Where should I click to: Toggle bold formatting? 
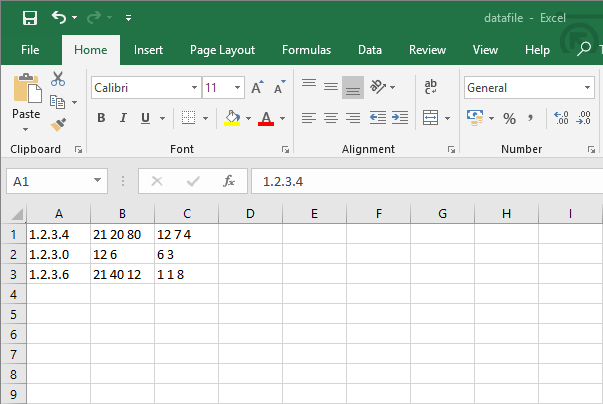pos(101,118)
